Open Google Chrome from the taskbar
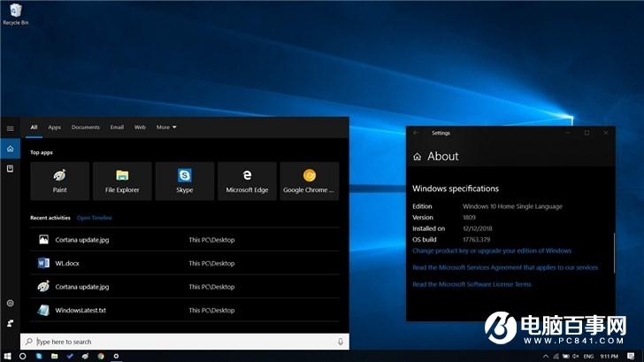The image size is (644, 362). pyautogui.click(x=101, y=357)
